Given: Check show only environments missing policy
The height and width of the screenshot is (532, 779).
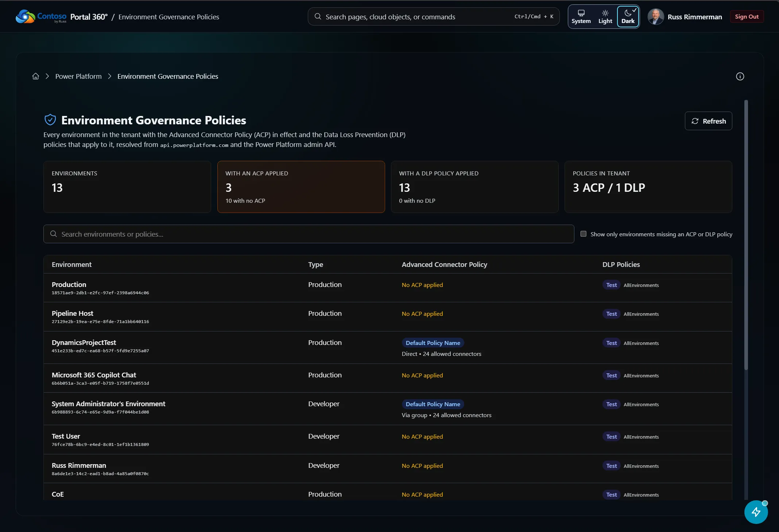Looking at the screenshot, I should (584, 234).
